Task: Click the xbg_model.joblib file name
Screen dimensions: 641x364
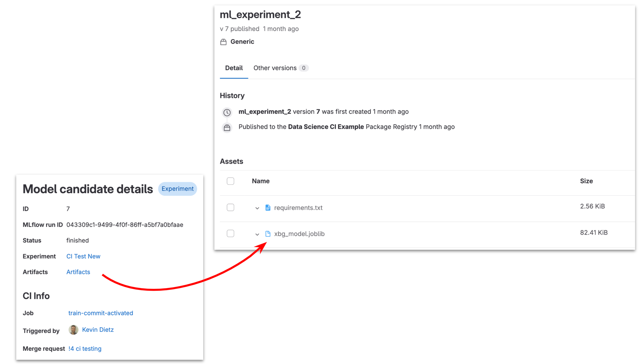Action: click(x=299, y=234)
